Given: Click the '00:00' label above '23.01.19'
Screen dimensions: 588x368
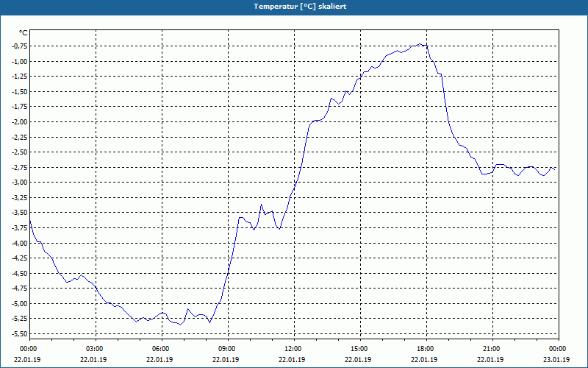Looking at the screenshot, I should [x=559, y=348].
